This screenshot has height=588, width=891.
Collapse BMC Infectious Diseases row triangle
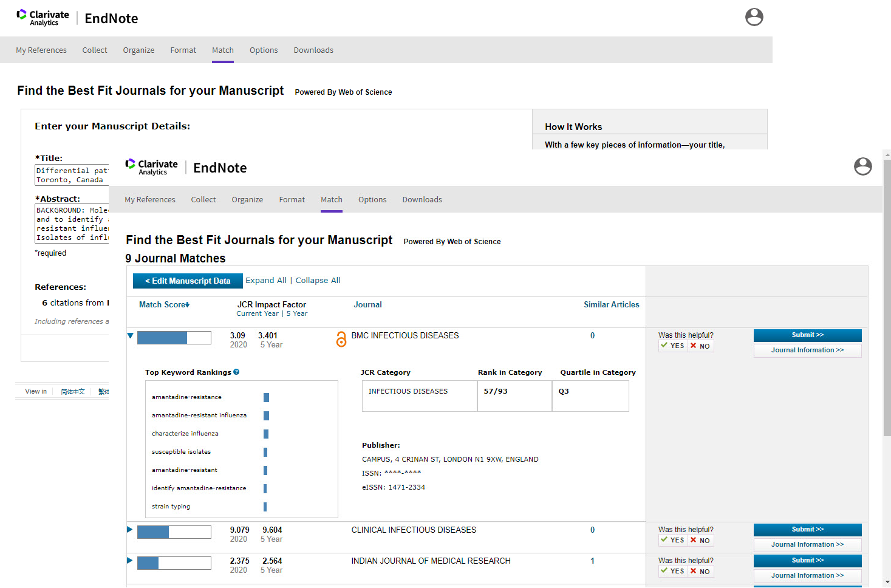tap(130, 335)
